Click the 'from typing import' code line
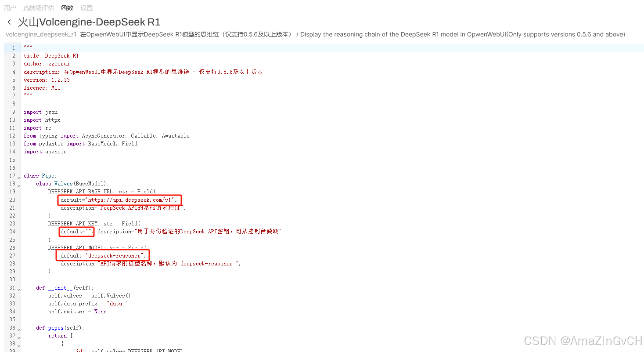The height and width of the screenshot is (352, 644). click(x=107, y=136)
